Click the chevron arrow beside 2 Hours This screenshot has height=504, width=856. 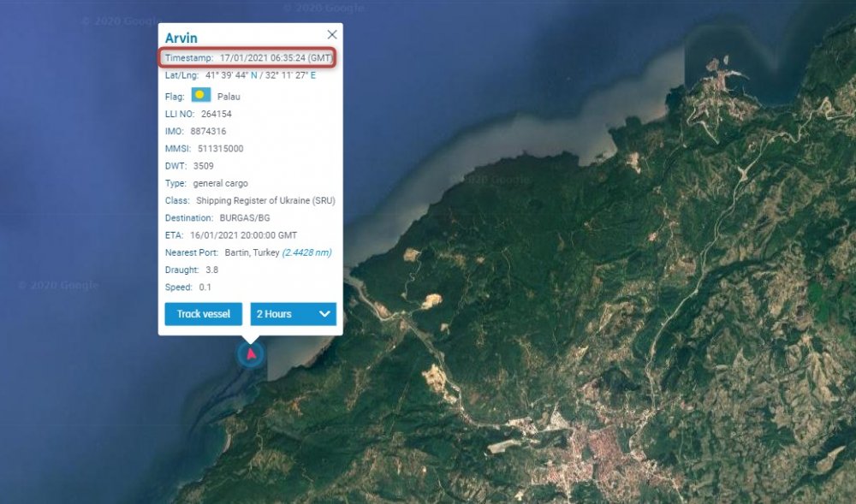coord(324,314)
